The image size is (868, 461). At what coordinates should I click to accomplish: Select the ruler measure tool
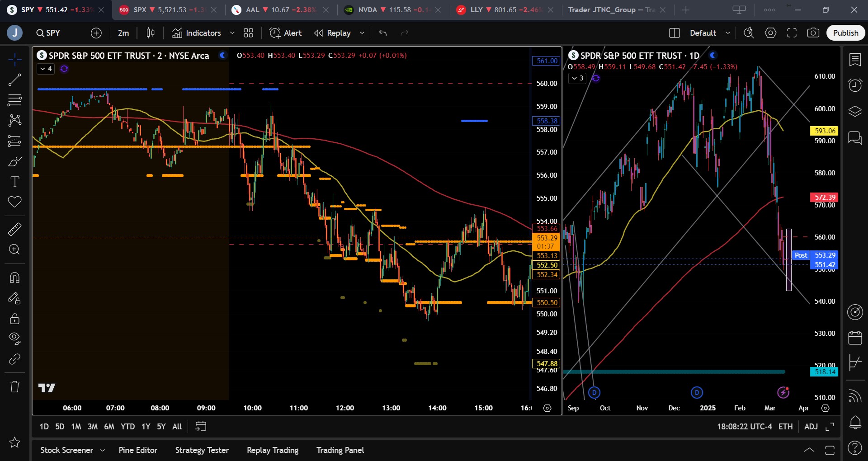[15, 229]
